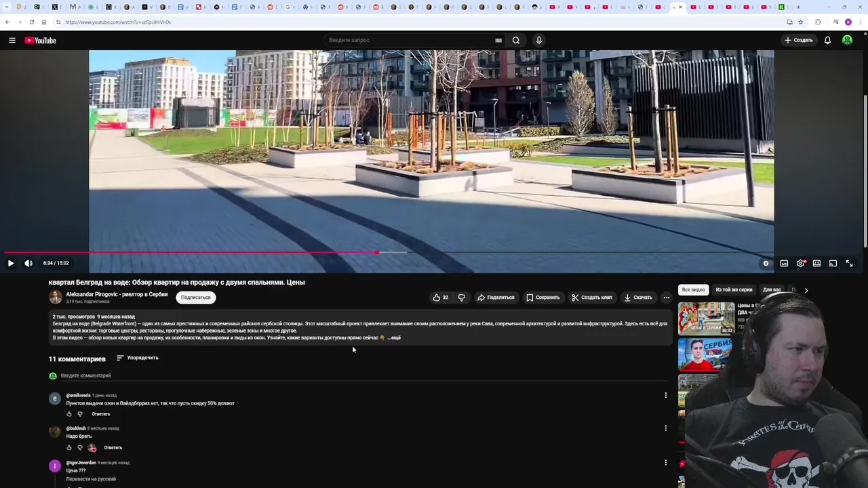Image resolution: width=868 pixels, height=488 pixels.
Task: Open the @IgorJeverdan username link
Action: [81, 463]
